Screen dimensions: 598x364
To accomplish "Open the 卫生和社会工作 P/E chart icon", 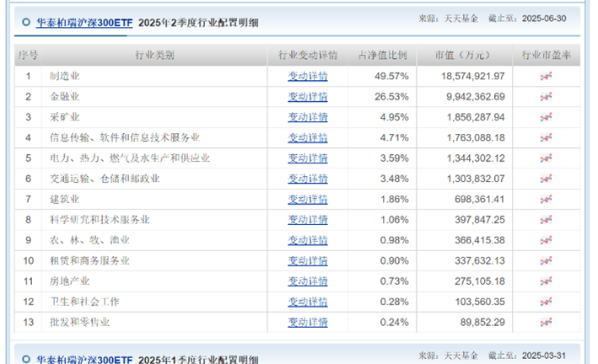I will tap(546, 301).
